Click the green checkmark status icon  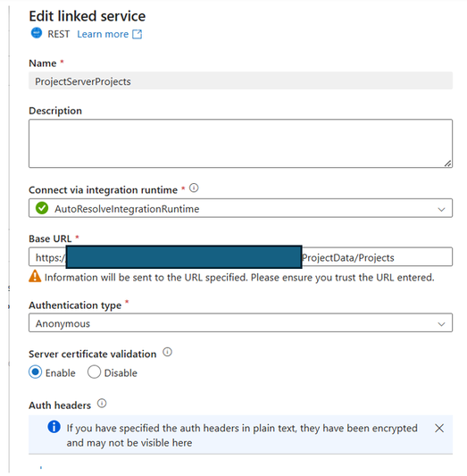(x=42, y=208)
